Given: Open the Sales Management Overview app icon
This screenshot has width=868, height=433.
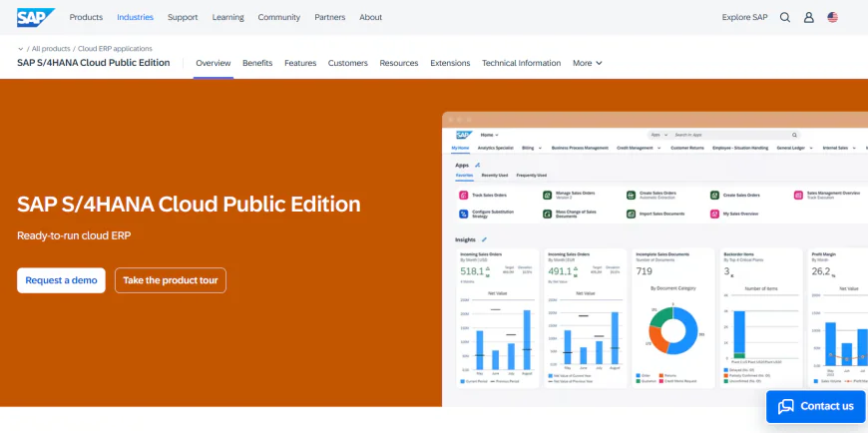Looking at the screenshot, I should tap(798, 195).
